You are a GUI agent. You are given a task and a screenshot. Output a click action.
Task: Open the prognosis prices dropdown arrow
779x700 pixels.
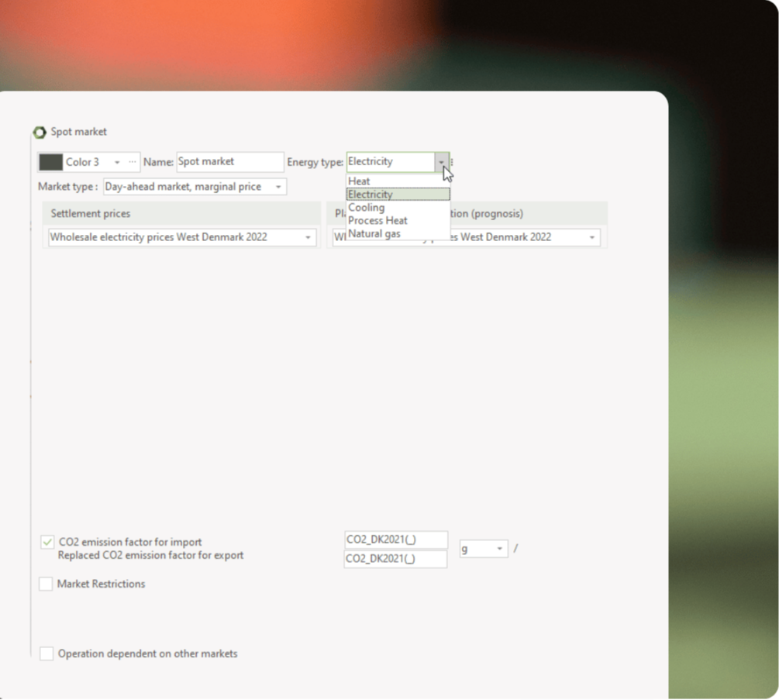592,237
